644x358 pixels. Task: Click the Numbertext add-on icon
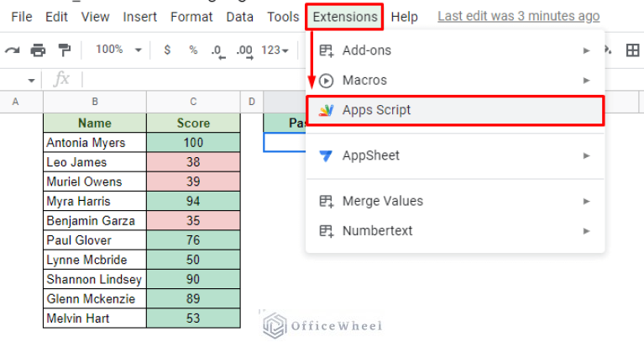(x=326, y=231)
